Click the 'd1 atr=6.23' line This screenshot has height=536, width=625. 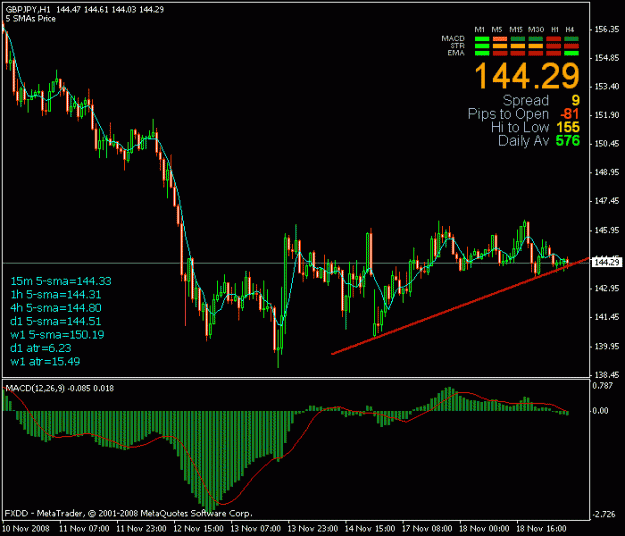41,348
